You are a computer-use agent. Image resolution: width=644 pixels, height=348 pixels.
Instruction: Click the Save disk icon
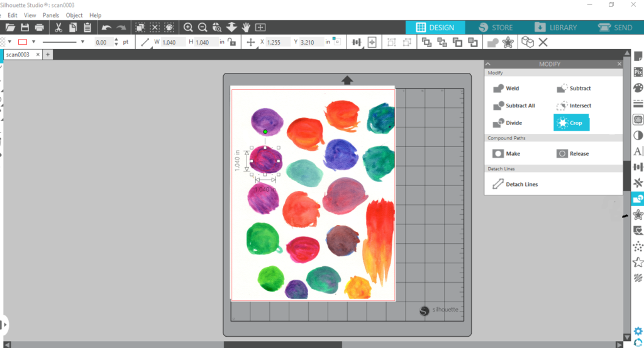tap(25, 28)
